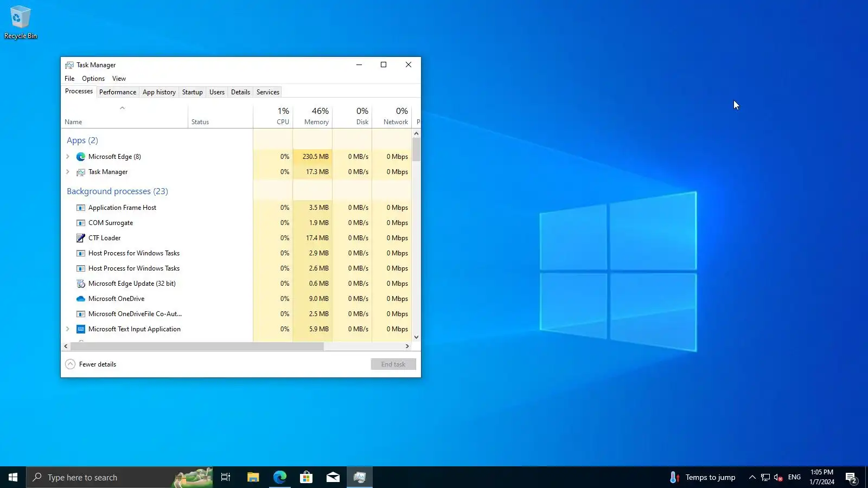The image size is (868, 488).
Task: Open Microsoft Store from the taskbar
Action: point(306,477)
